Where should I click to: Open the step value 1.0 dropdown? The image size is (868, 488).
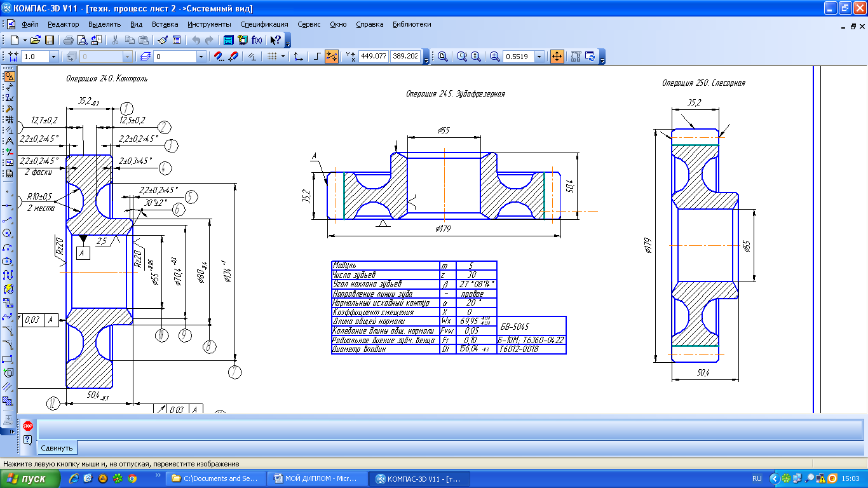pyautogui.click(x=53, y=57)
